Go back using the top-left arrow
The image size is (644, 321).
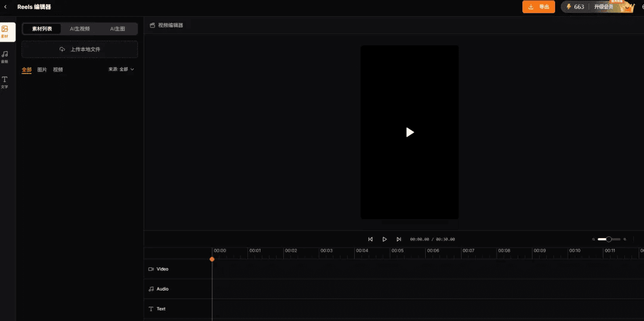coord(6,7)
